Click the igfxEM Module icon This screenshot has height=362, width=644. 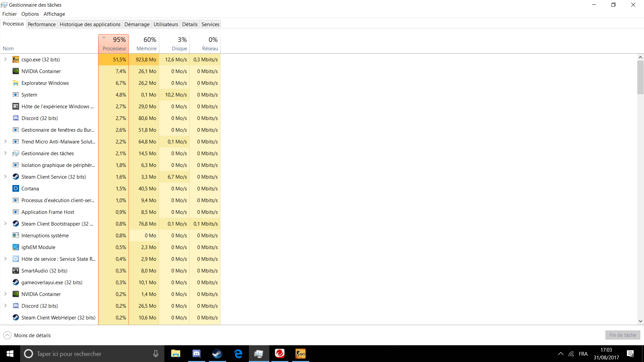coord(15,247)
